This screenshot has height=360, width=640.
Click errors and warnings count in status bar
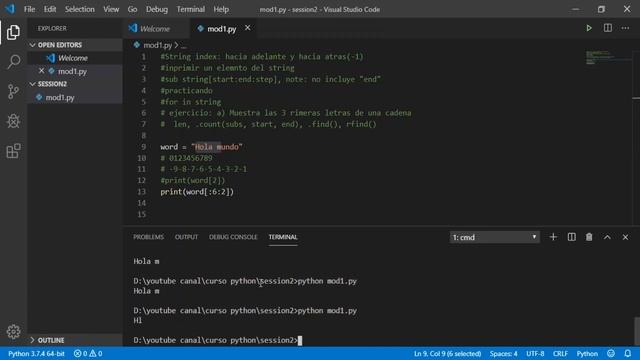point(88,353)
